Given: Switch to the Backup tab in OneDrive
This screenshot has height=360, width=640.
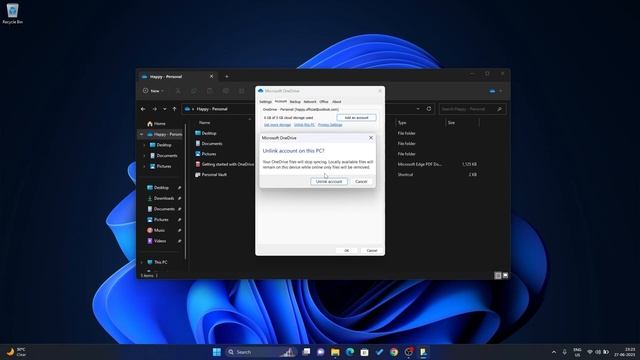Looking at the screenshot, I should pyautogui.click(x=295, y=102).
